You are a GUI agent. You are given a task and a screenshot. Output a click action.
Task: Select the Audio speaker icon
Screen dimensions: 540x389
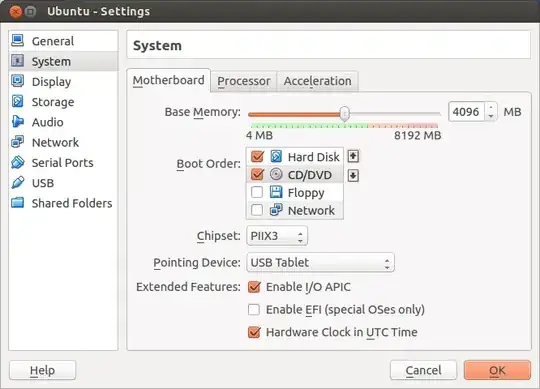(x=18, y=122)
